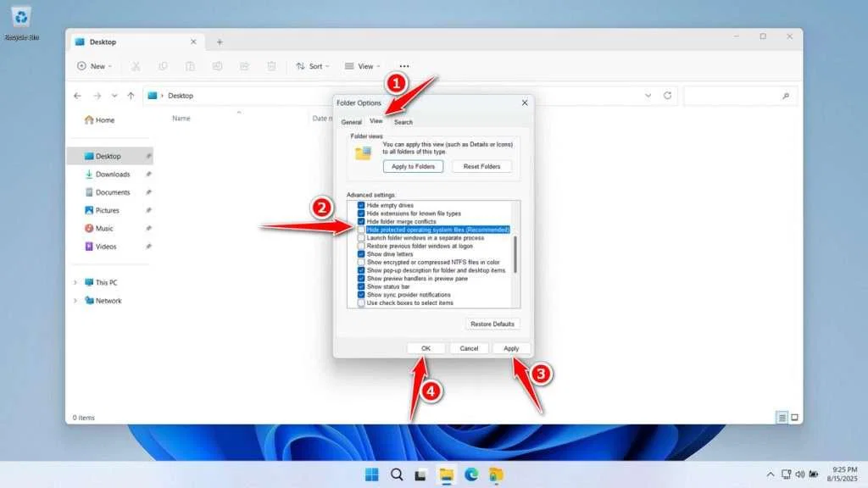Select the Cut icon in the toolbar
Screen dimensions: 868x488
pos(136,66)
